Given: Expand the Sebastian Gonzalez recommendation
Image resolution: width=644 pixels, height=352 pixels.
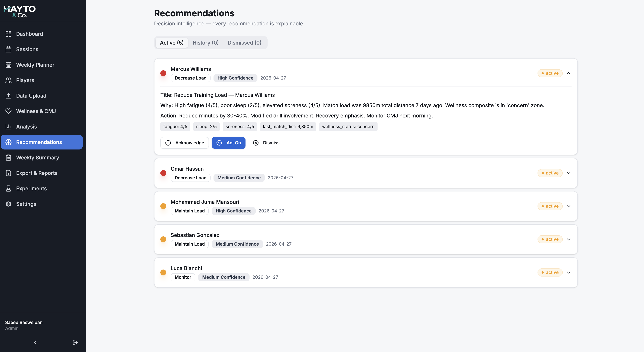Looking at the screenshot, I should point(568,239).
